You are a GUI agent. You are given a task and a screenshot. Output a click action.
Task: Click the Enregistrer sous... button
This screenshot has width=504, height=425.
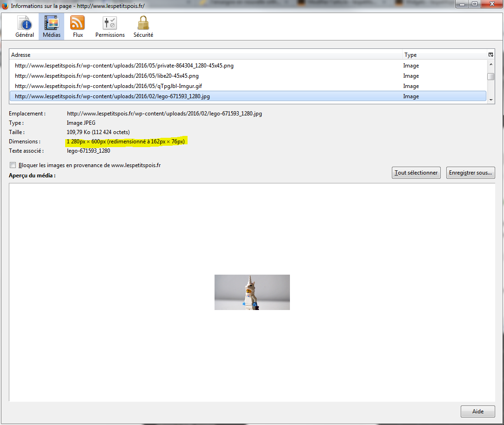click(470, 173)
